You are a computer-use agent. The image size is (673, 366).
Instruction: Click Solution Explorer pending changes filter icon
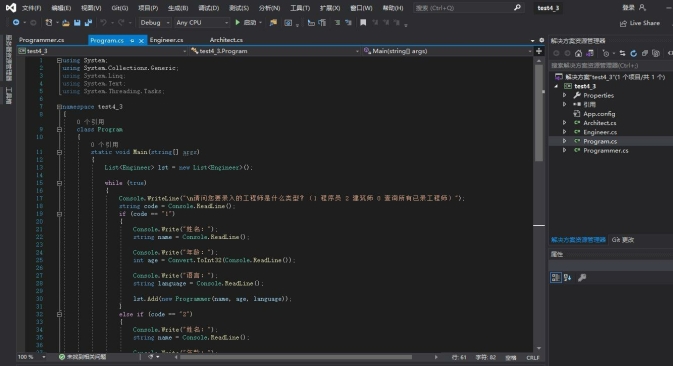[606, 53]
